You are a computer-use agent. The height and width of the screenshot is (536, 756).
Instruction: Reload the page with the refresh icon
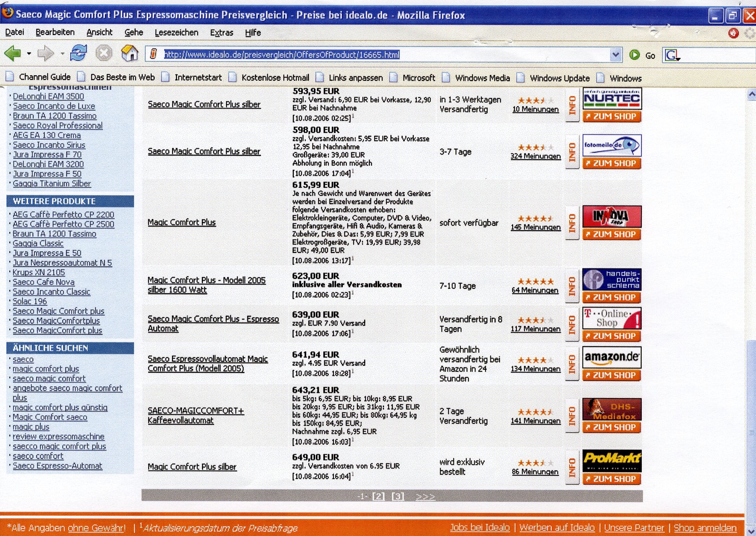tap(79, 53)
